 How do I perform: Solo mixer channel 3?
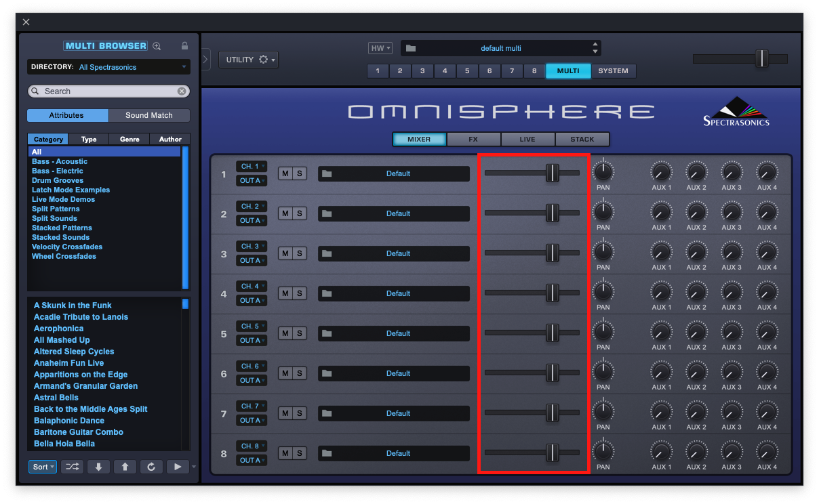click(300, 253)
